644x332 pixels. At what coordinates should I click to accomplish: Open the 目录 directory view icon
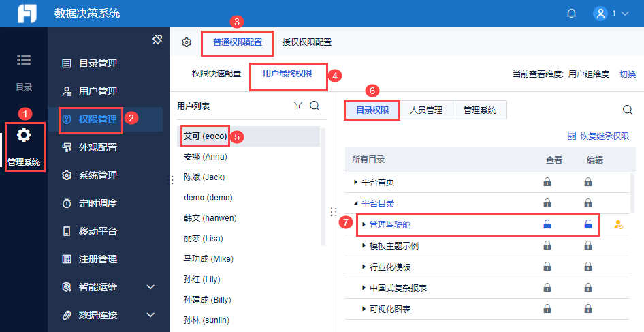point(24,60)
